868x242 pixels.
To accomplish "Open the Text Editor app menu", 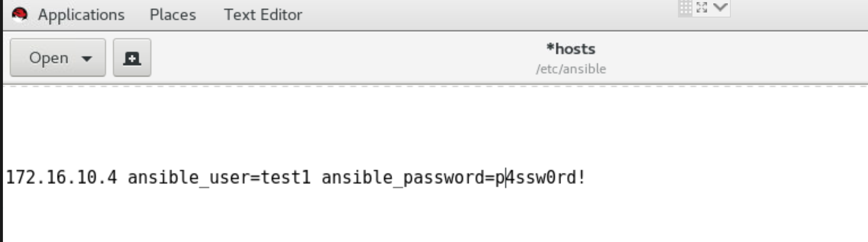I will click(x=263, y=15).
